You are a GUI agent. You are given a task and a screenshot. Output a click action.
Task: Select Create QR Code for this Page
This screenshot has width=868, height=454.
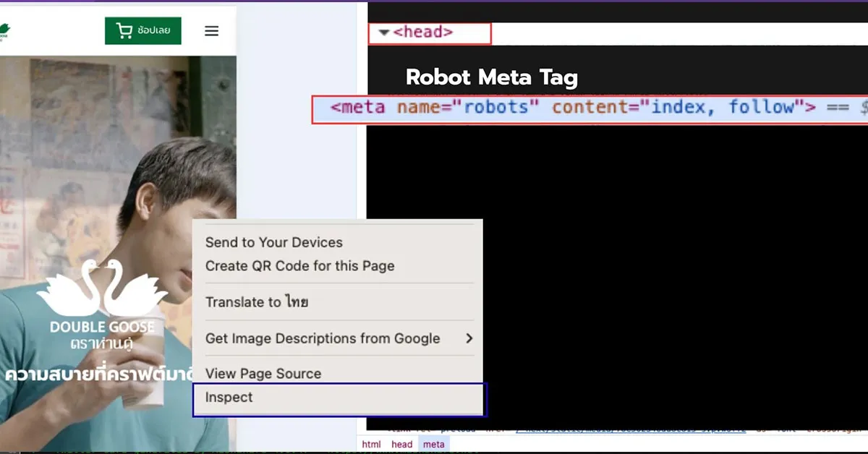(299, 266)
